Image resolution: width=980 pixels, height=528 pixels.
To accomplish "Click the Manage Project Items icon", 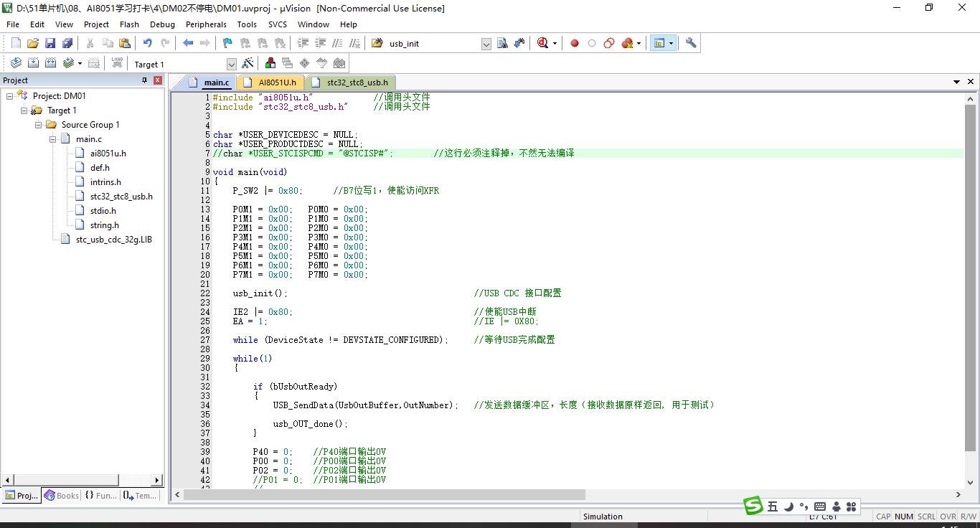I will point(270,64).
